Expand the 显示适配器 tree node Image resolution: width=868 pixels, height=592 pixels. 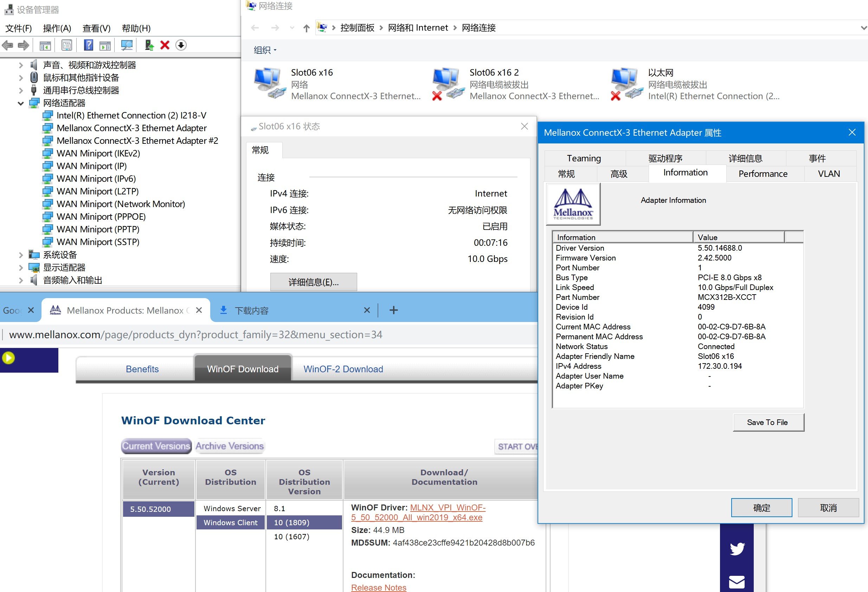point(21,268)
